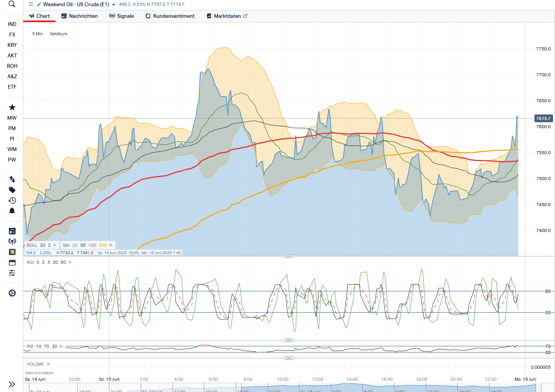The width and height of the screenshot is (555, 392).
Task: Open PI watchlist in sidebar
Action: point(12,139)
